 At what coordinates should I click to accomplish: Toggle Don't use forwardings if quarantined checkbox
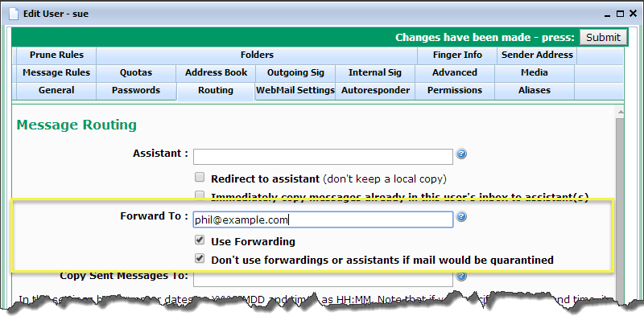[200, 259]
